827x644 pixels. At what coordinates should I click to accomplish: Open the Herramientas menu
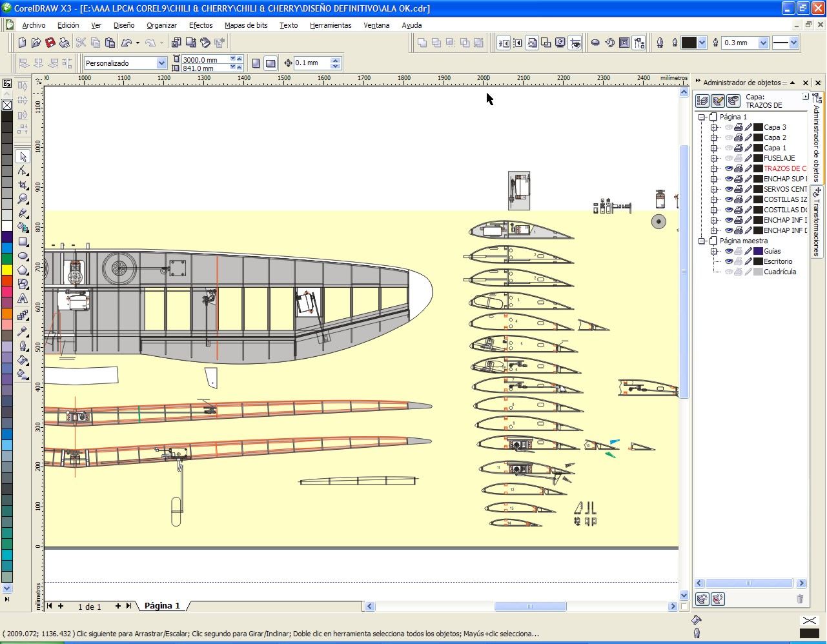click(331, 25)
